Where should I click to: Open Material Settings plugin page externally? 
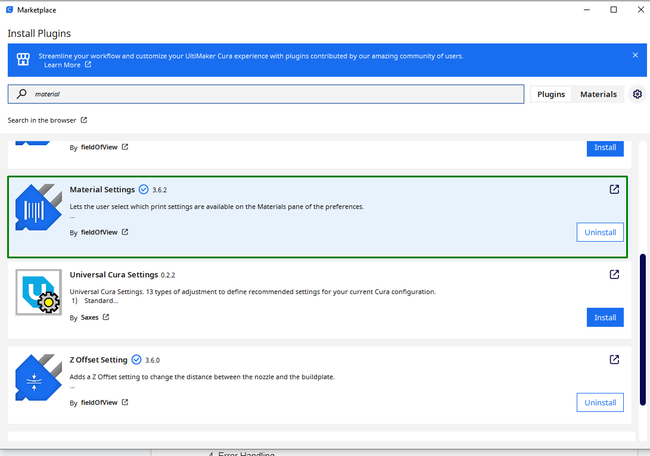click(x=614, y=189)
